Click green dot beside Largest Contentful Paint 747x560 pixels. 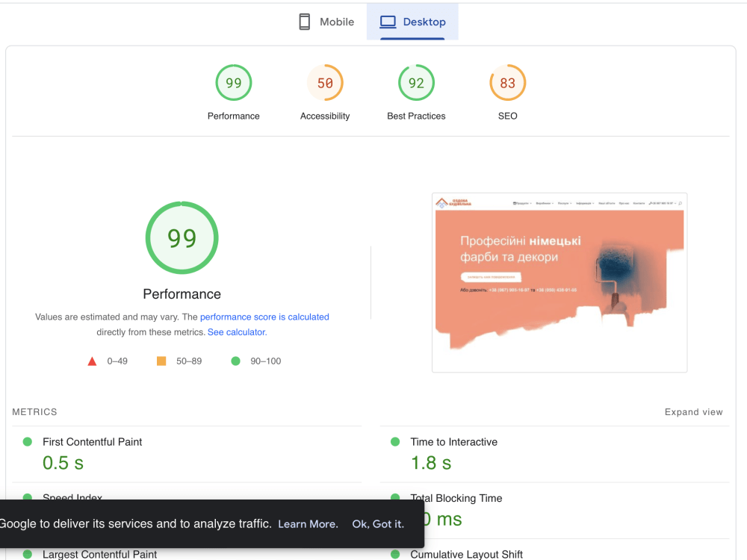[x=28, y=554]
